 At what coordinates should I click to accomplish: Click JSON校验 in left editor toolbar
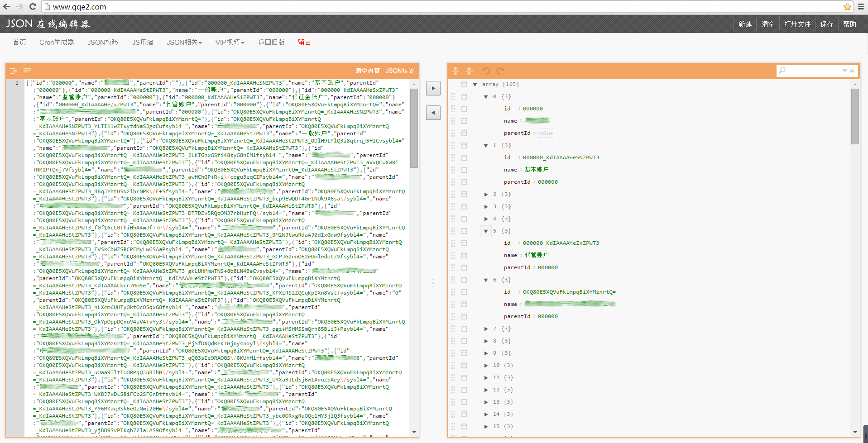[x=400, y=71]
